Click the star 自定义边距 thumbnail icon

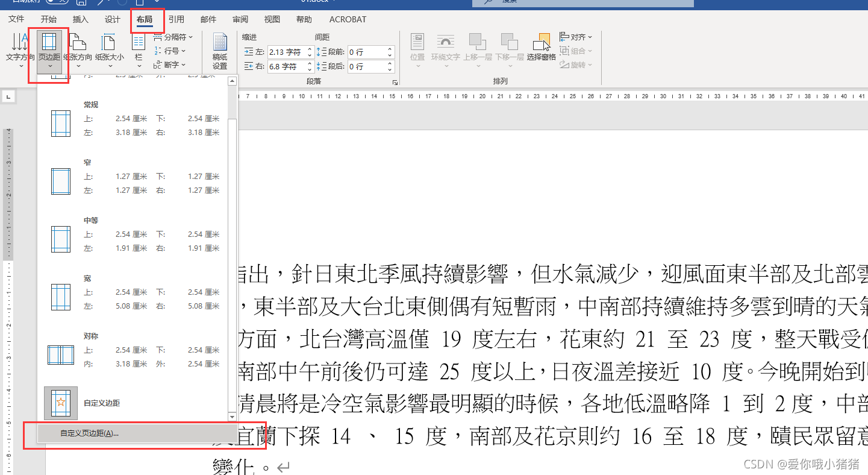tap(61, 403)
